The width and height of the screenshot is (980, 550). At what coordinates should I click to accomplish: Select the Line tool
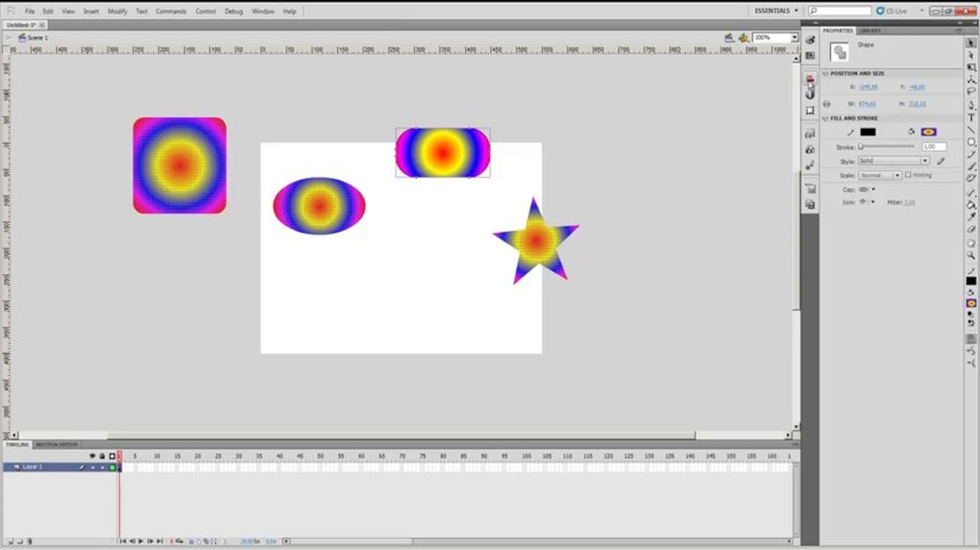coord(972,130)
